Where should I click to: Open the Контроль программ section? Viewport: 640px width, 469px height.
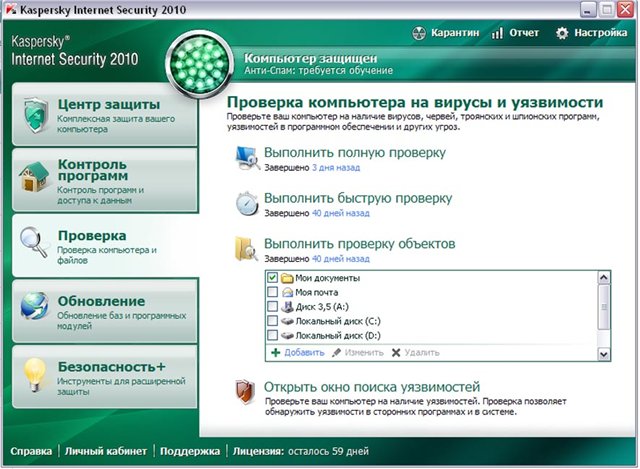click(x=105, y=180)
